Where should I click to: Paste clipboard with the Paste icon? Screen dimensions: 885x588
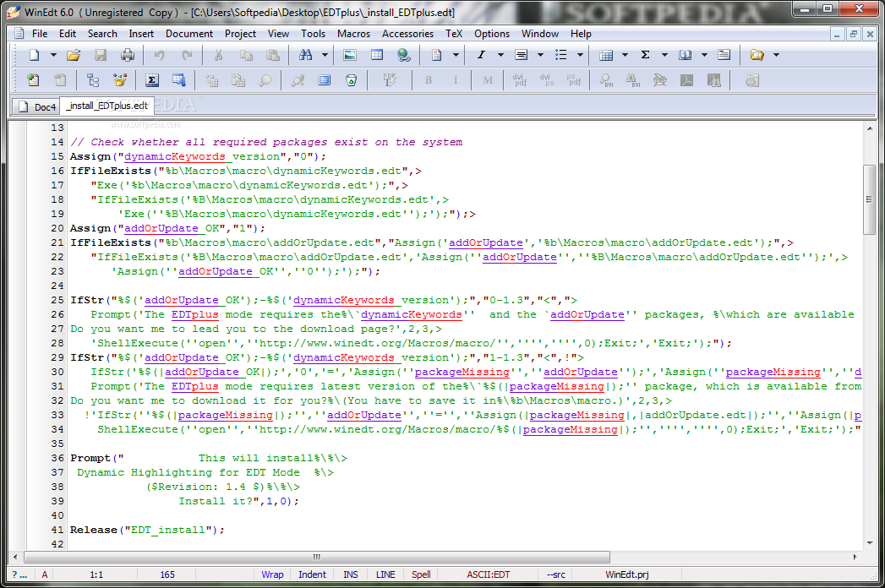point(273,55)
